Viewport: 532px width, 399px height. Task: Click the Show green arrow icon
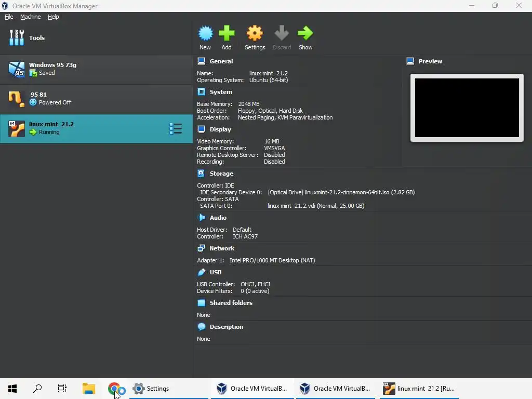click(305, 33)
